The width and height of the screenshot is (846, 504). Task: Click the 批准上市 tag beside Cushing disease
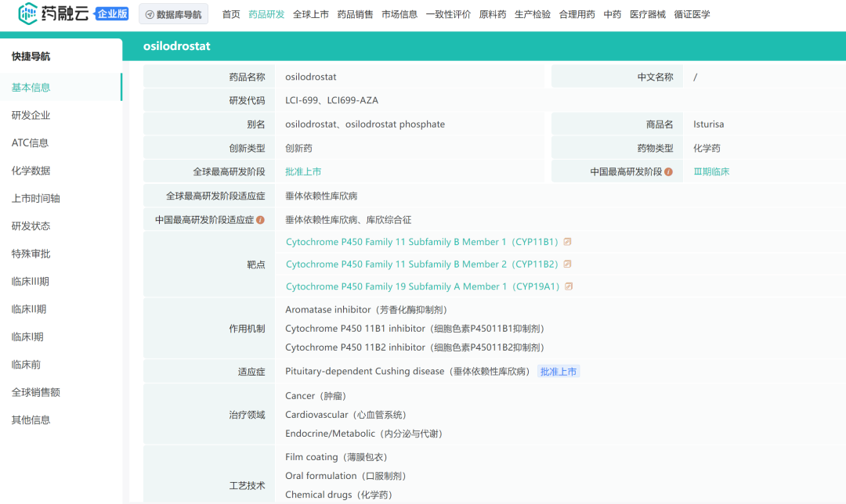(x=559, y=372)
